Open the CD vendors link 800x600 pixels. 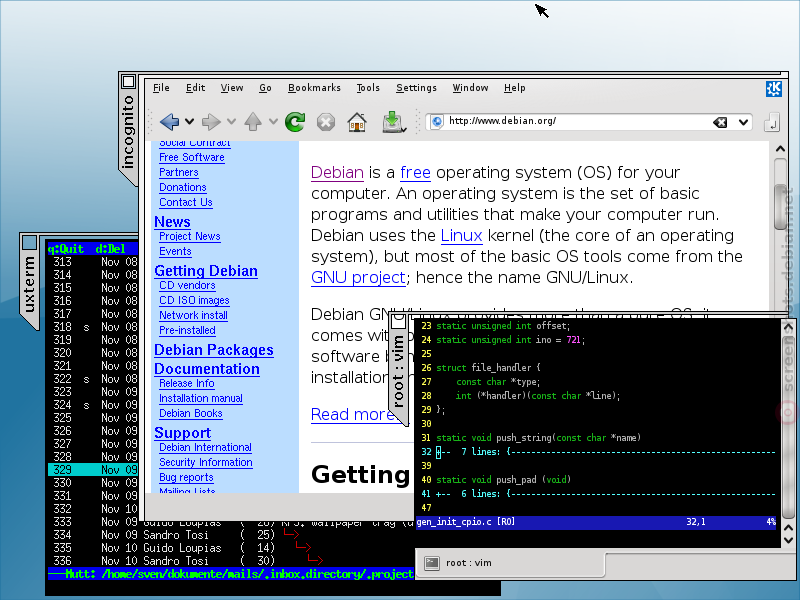coord(187,286)
